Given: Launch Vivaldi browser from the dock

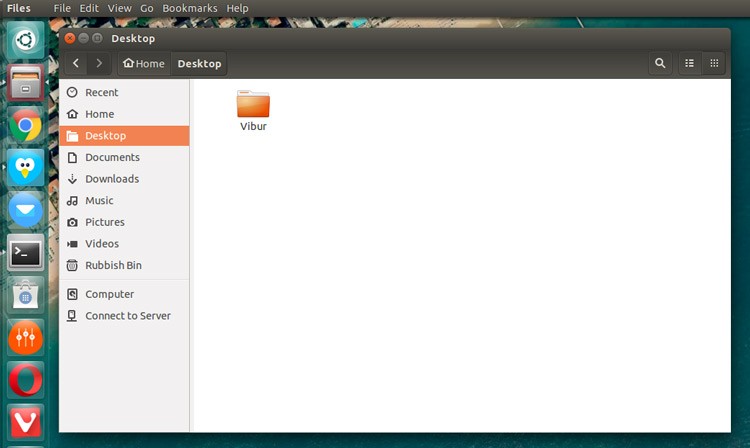Looking at the screenshot, I should (25, 422).
